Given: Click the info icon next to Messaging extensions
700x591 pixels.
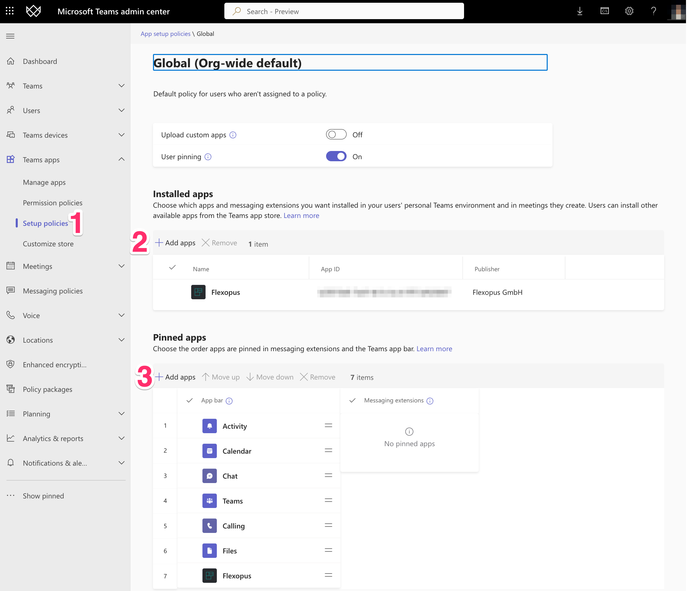Looking at the screenshot, I should tap(430, 401).
